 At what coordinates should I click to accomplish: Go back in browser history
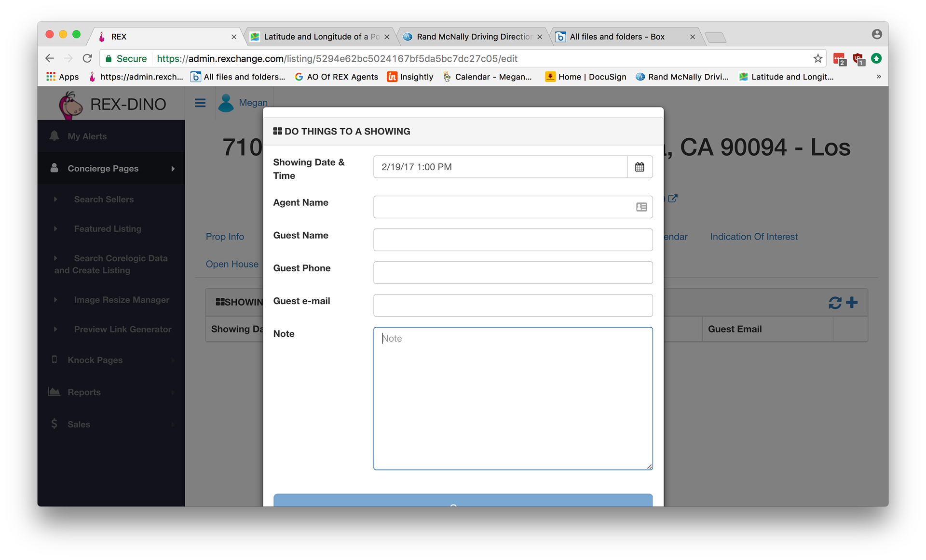[50, 58]
